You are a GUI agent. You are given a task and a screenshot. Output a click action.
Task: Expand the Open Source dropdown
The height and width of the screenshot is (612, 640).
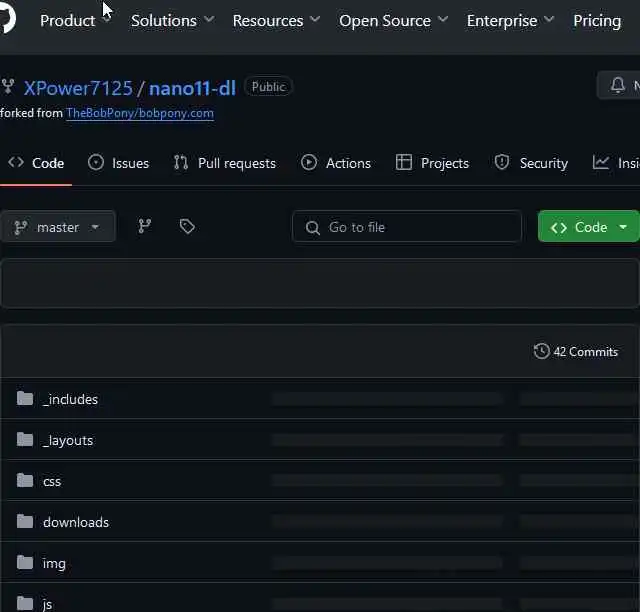tap(393, 20)
